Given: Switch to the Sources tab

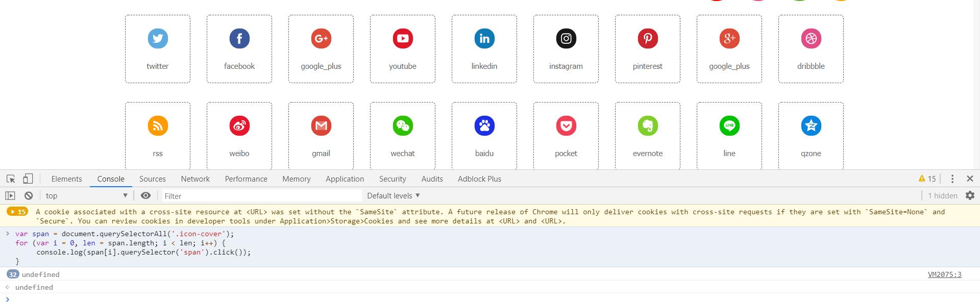Looking at the screenshot, I should (153, 179).
